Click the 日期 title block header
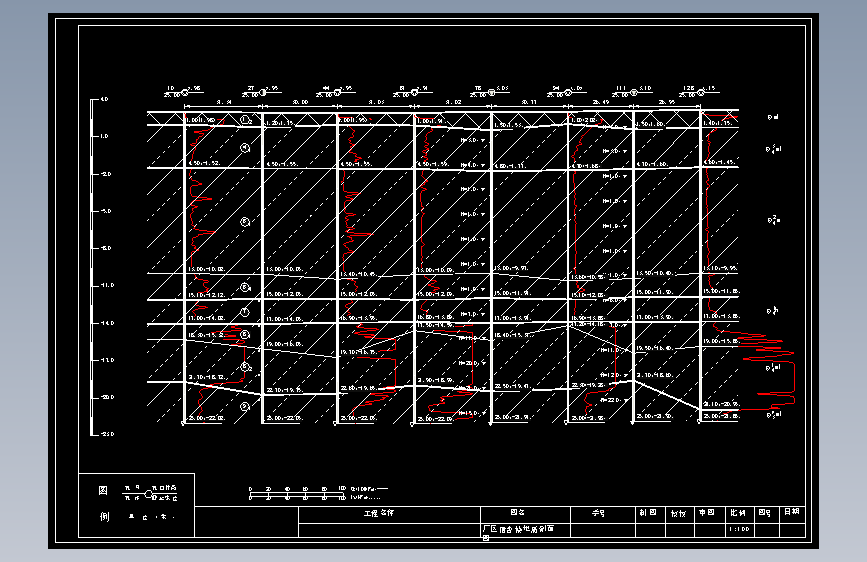The width and height of the screenshot is (867, 562). [x=792, y=512]
